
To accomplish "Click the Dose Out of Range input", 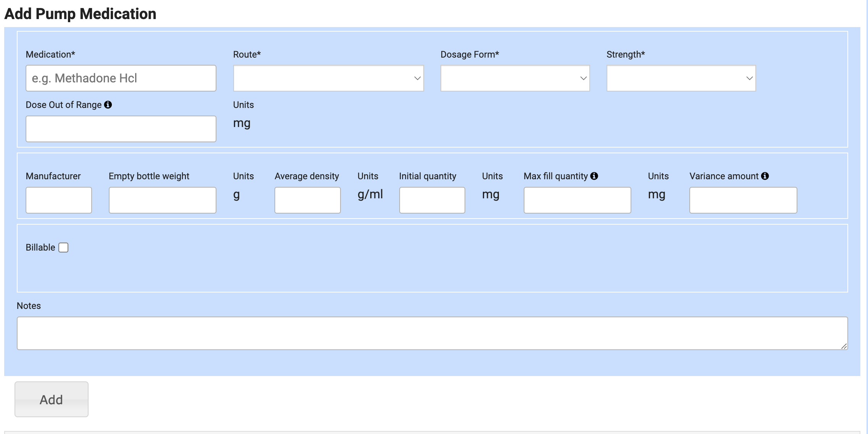I will 121,129.
